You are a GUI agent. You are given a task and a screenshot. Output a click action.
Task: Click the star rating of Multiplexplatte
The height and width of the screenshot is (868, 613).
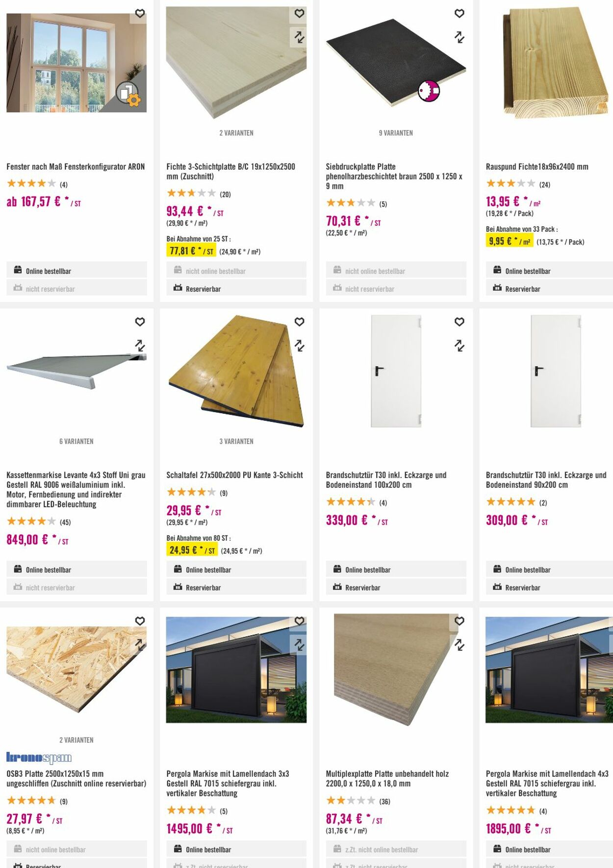pos(351,801)
